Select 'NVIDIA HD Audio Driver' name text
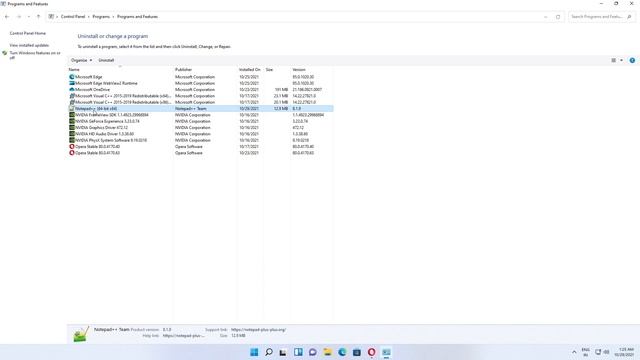 pos(104,134)
